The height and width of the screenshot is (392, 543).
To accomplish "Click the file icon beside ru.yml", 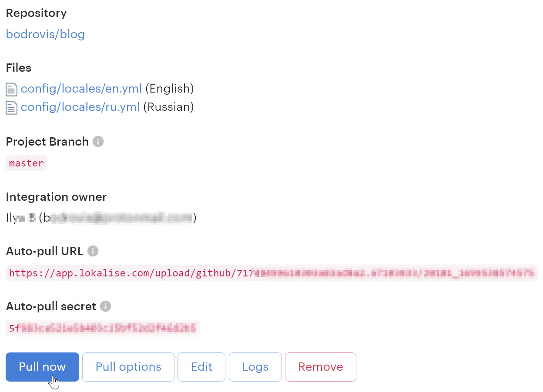I will [x=11, y=107].
